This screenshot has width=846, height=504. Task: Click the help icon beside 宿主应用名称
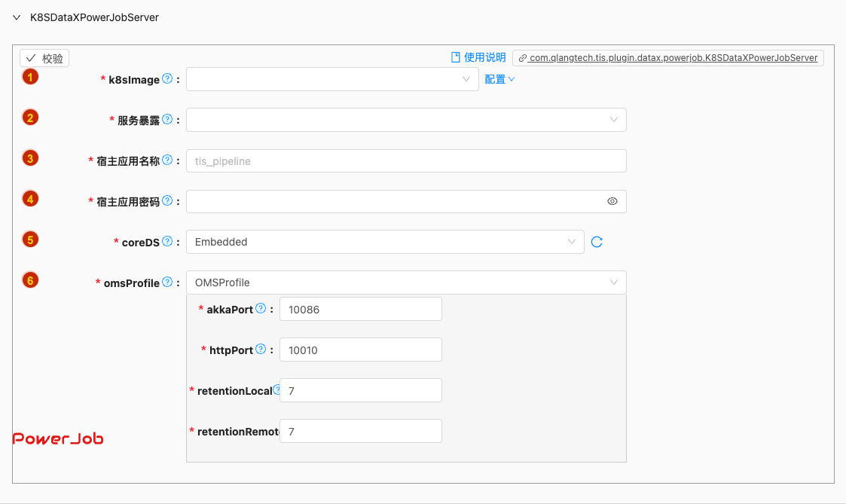click(167, 160)
